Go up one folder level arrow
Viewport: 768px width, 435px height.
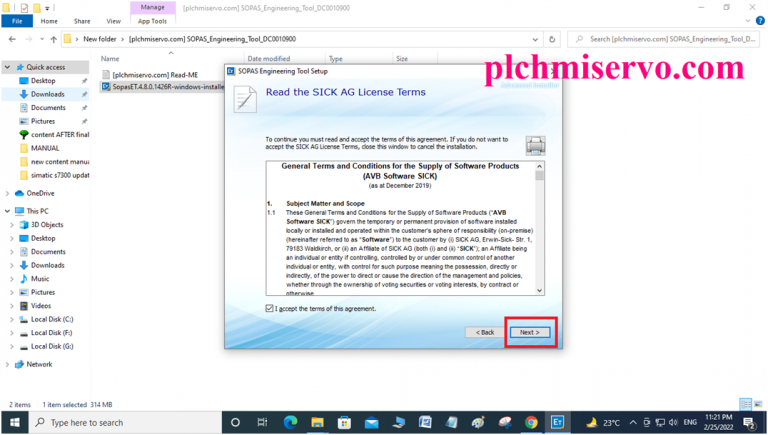[x=53, y=39]
